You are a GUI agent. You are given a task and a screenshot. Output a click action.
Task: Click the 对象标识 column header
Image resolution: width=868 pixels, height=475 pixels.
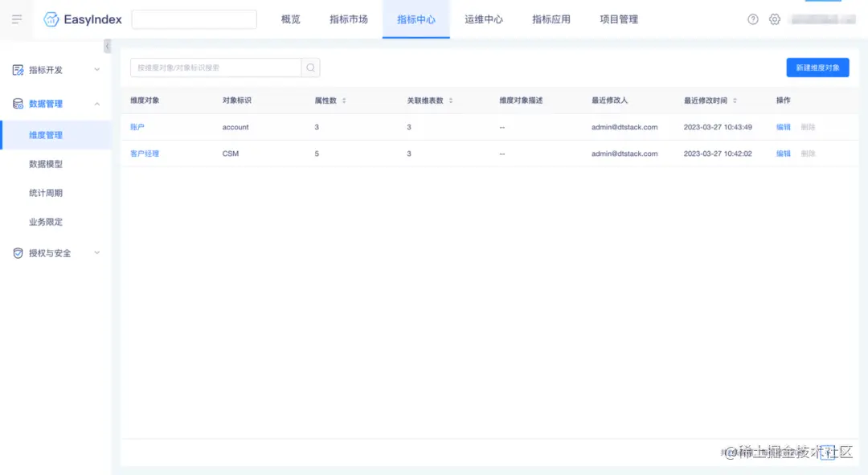237,100
